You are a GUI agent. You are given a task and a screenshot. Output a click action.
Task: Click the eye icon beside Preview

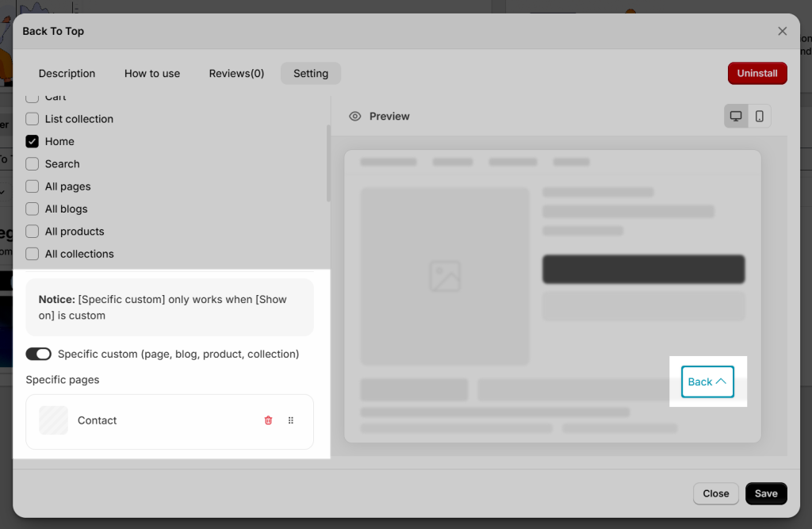[x=354, y=116]
